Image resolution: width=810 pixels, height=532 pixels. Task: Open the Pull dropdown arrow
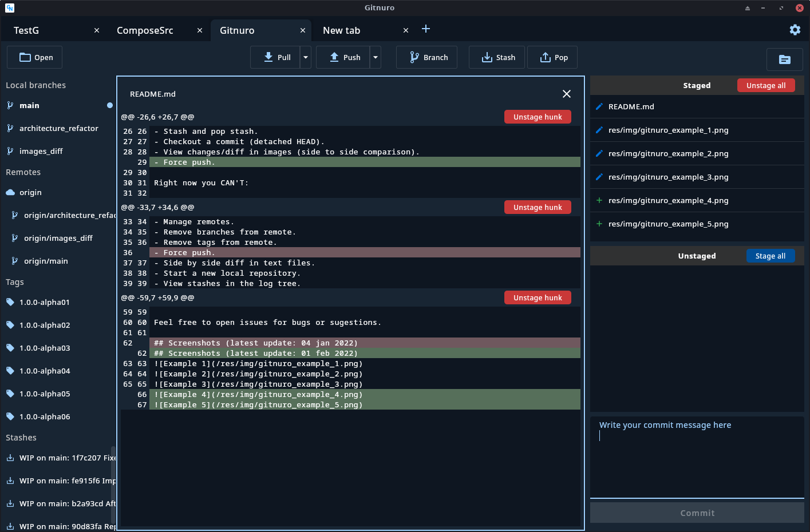306,57
